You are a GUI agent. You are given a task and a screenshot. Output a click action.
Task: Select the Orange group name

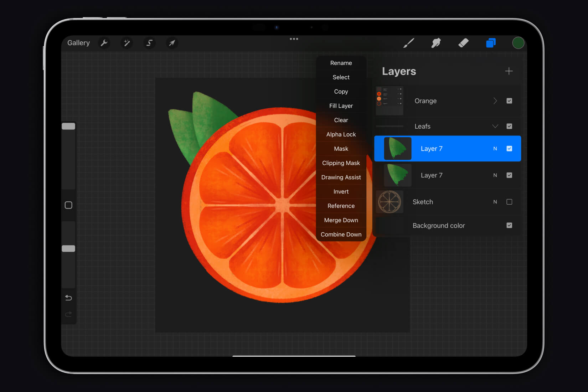(425, 101)
